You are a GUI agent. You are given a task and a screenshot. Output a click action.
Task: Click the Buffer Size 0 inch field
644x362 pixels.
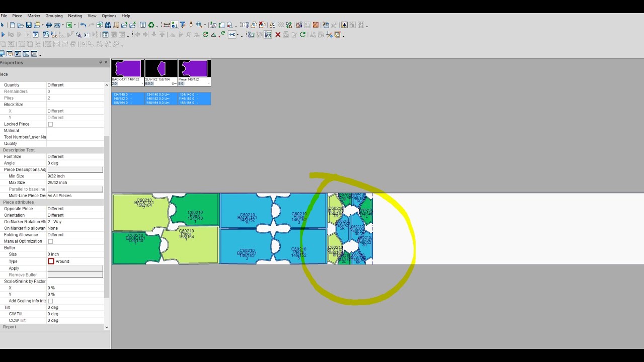point(75,254)
